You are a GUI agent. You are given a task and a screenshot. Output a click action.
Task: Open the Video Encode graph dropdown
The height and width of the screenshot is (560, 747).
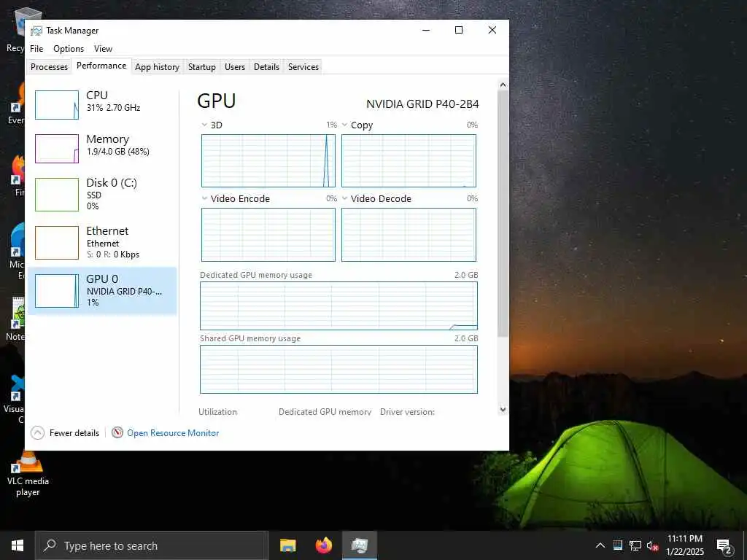(x=204, y=198)
